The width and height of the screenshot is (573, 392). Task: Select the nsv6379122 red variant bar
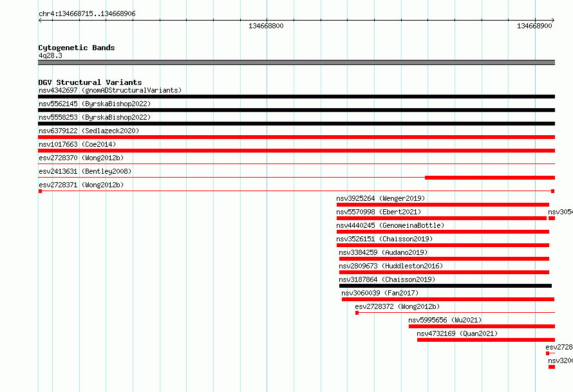pos(296,137)
